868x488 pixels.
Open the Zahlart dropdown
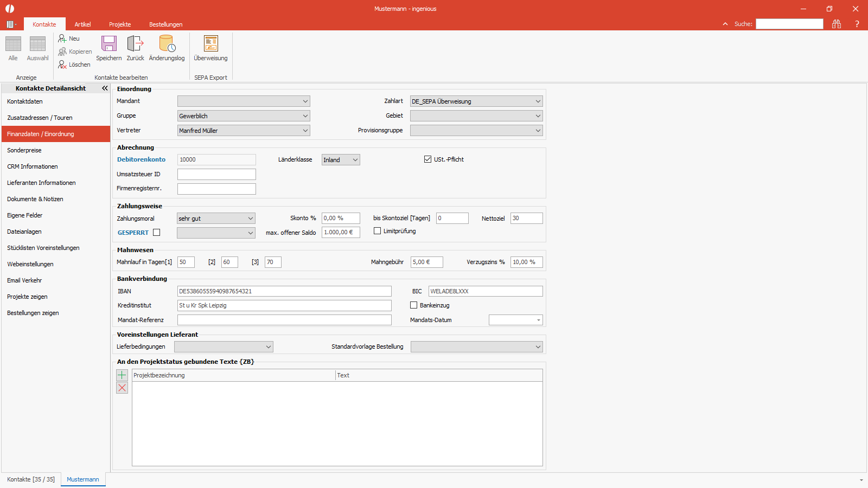pos(476,101)
